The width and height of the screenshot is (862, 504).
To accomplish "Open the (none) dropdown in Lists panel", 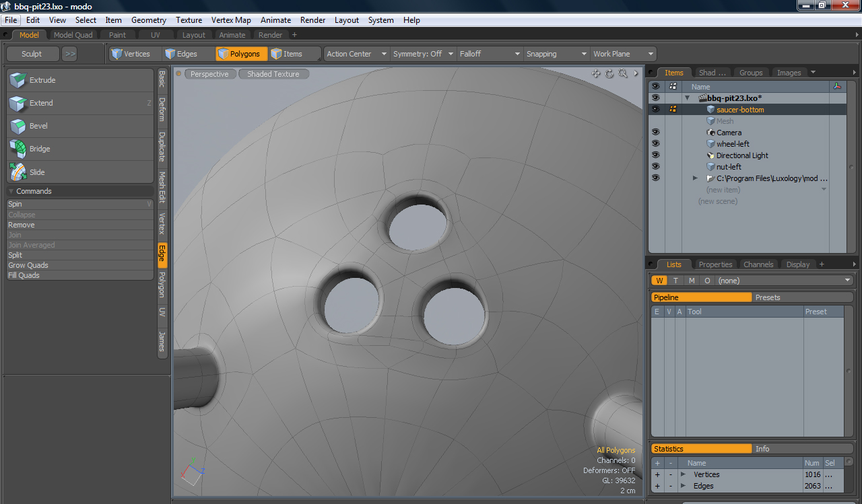I will point(785,281).
